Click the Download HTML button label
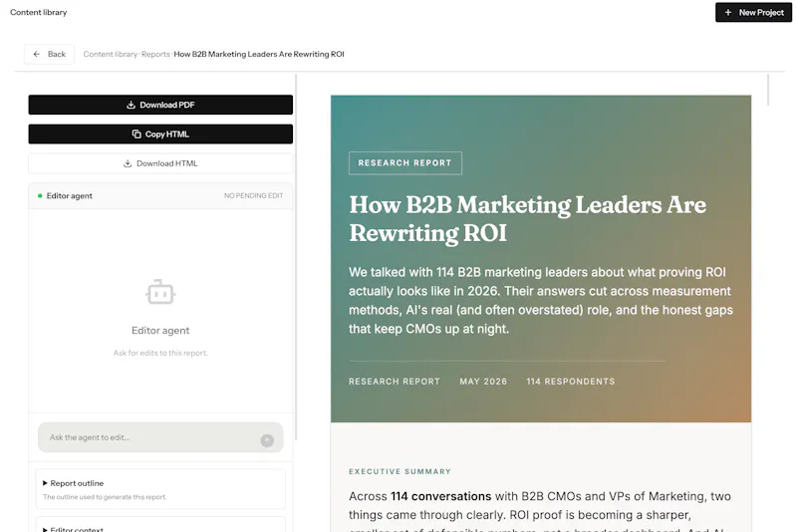This screenshot has width=797, height=532. pyautogui.click(x=167, y=163)
